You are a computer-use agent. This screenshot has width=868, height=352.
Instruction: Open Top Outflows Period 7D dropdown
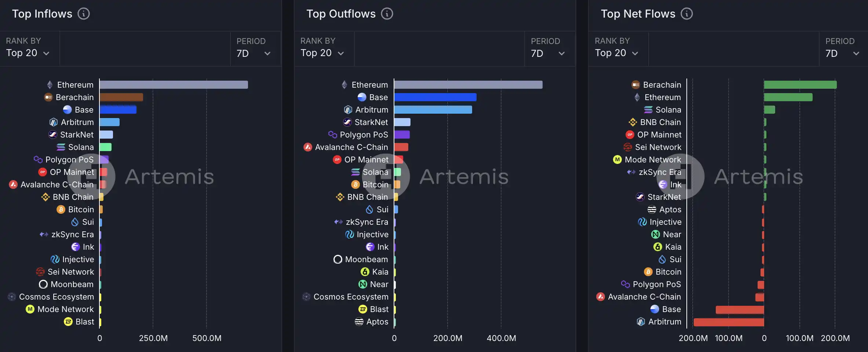pyautogui.click(x=548, y=54)
